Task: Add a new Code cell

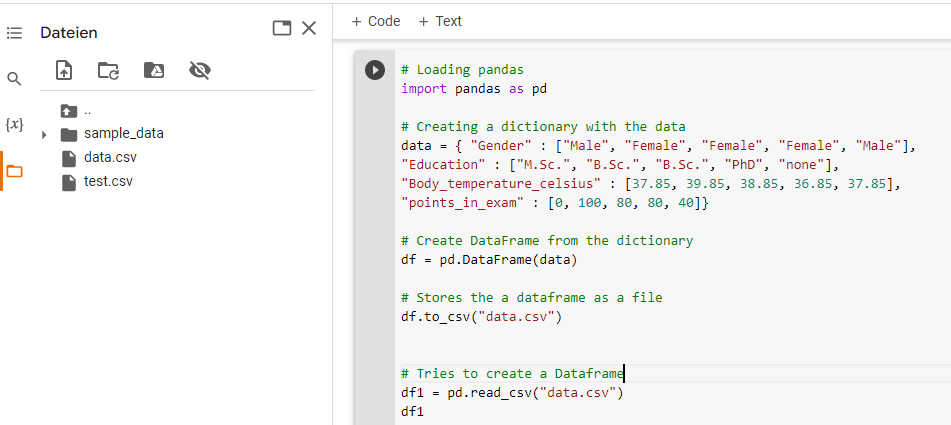Action: click(376, 21)
